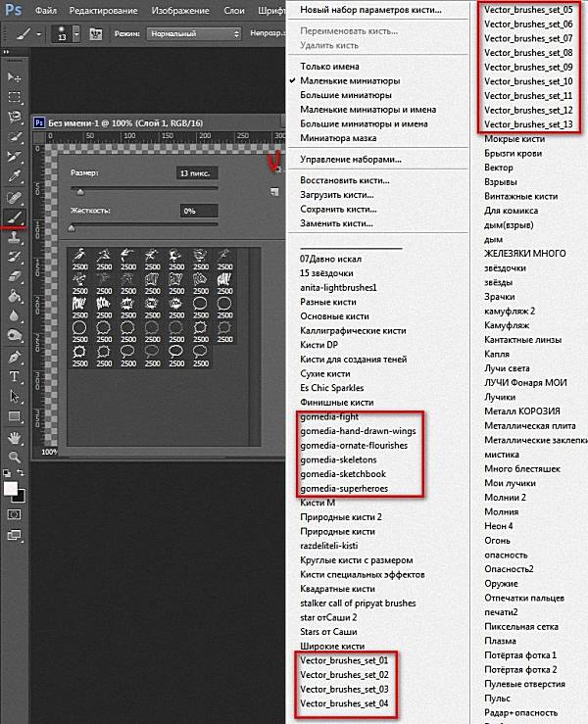Switch to 'Большие миниатюры' thumbnail view
The image size is (588, 724).
[x=346, y=95]
